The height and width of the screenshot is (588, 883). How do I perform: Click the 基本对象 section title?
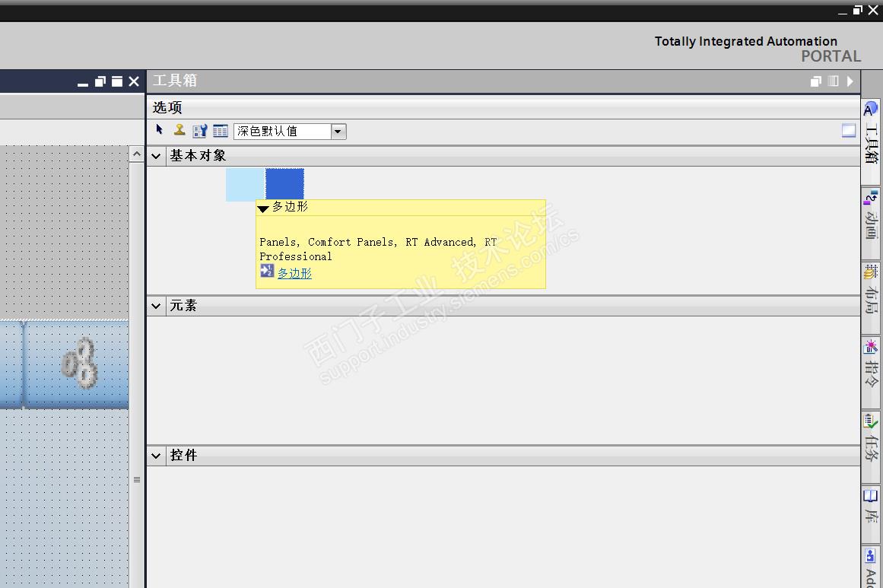[199, 156]
